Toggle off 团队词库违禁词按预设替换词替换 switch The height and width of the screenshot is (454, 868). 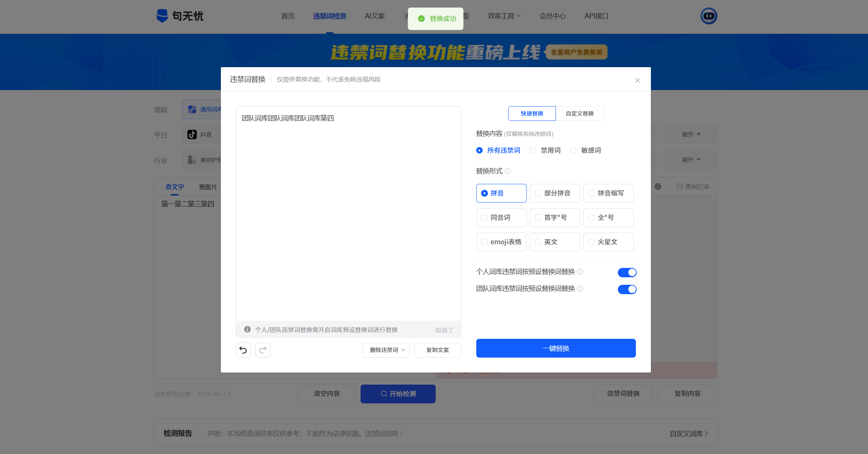click(627, 289)
